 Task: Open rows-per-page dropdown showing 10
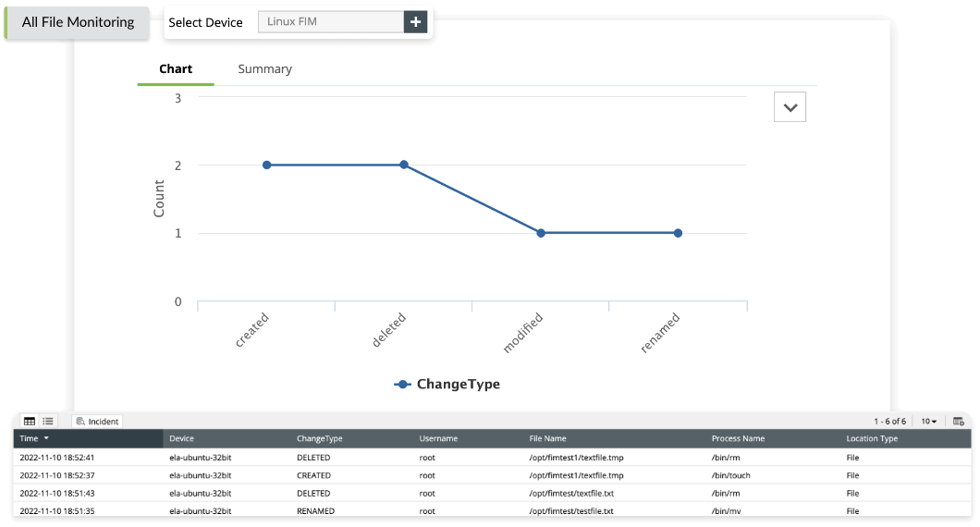pyautogui.click(x=928, y=422)
